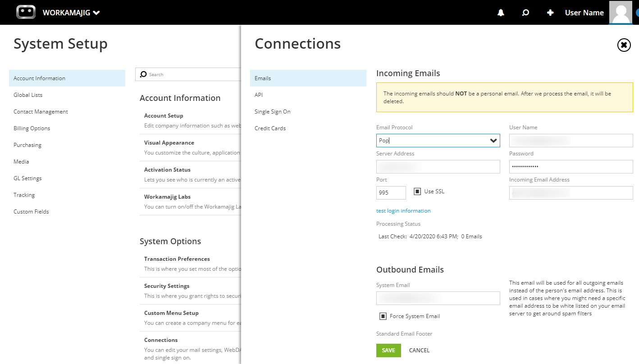Image resolution: width=639 pixels, height=364 pixels.
Task: Expand the dropdown arrow next to WORKAMAJIG
Action: pyautogui.click(x=96, y=13)
